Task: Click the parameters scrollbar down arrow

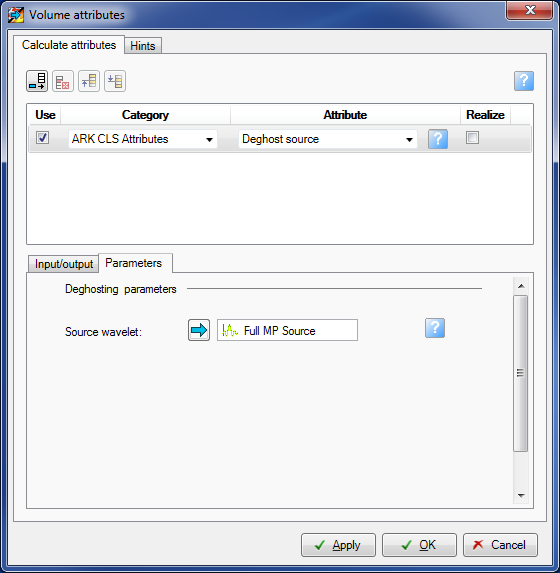Action: 521,496
